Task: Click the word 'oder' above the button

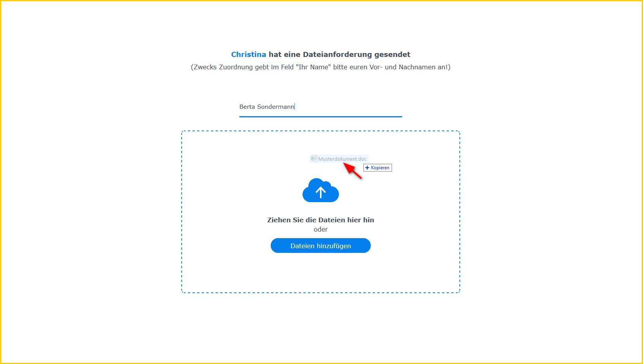Action: click(320, 229)
